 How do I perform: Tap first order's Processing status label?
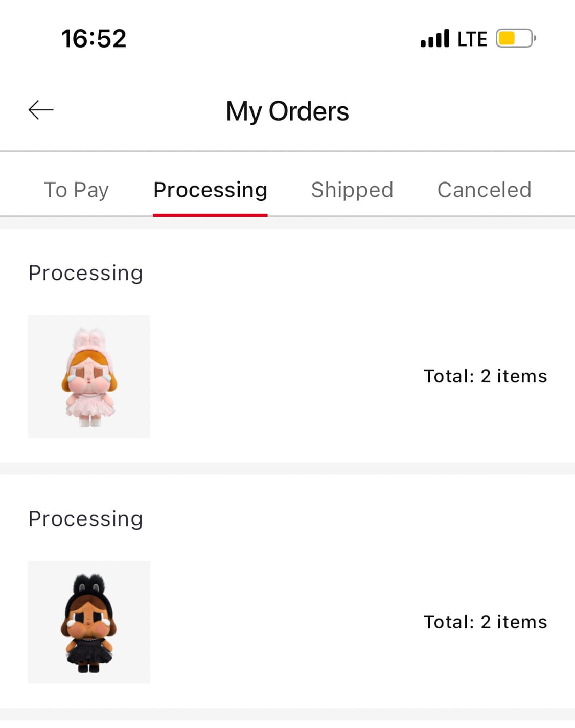point(85,273)
